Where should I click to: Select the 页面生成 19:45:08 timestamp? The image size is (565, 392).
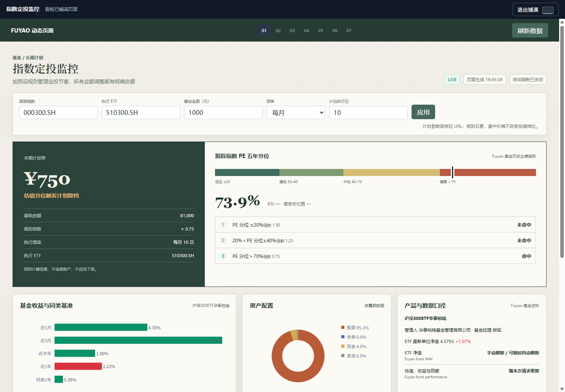485,80
